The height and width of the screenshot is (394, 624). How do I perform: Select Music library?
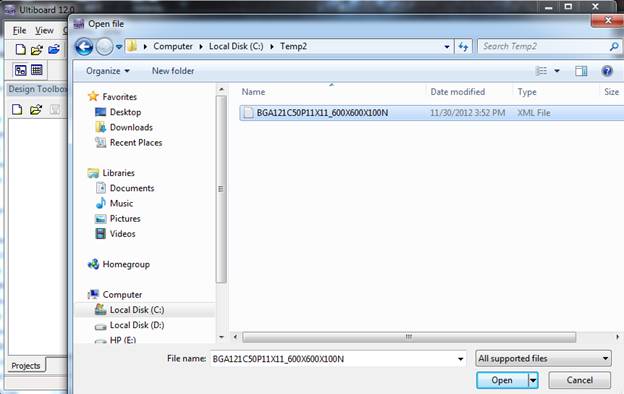121,203
